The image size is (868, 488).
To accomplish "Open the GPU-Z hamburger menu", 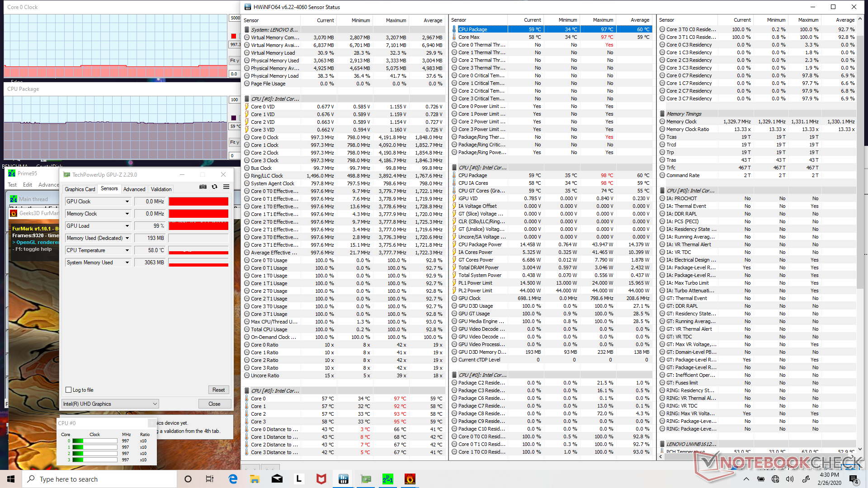I will point(226,187).
